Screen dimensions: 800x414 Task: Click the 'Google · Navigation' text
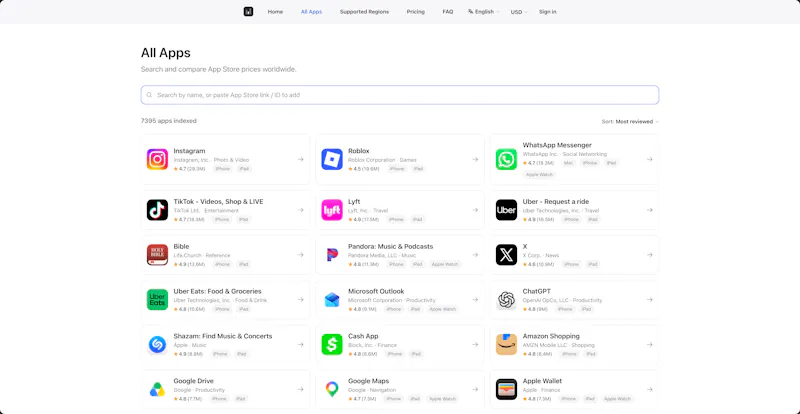click(x=372, y=390)
